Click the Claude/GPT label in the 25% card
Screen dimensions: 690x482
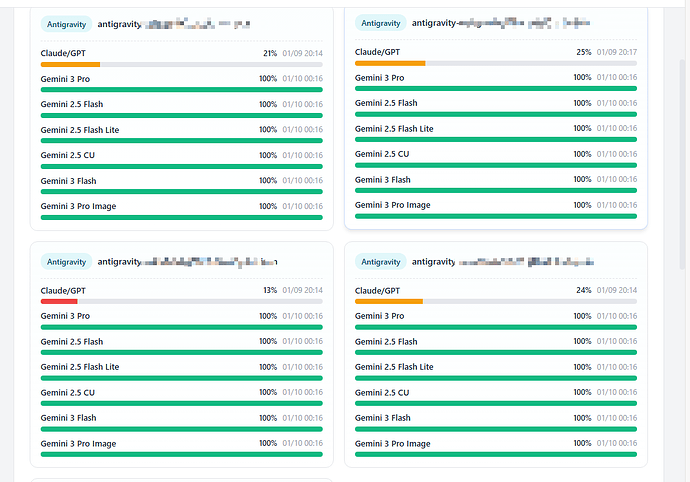coord(377,52)
